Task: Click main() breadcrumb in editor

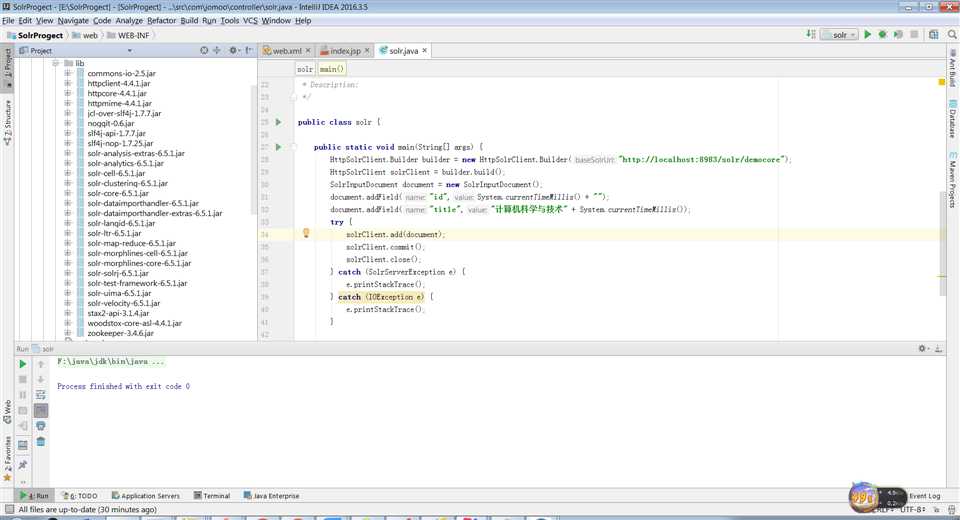Action: tap(332, 69)
